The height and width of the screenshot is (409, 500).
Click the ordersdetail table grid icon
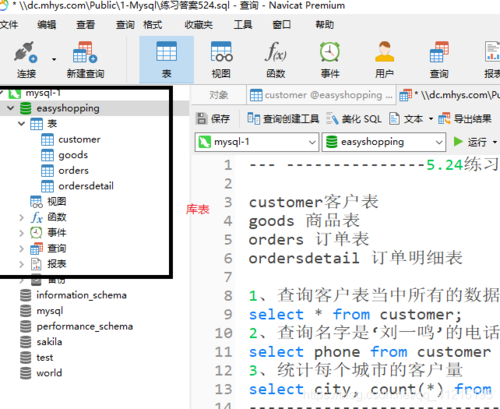(x=47, y=186)
